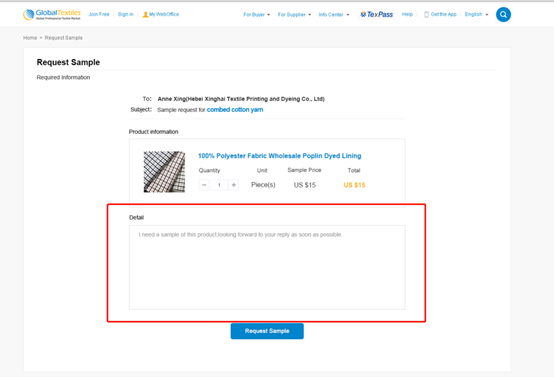The height and width of the screenshot is (378, 554).
Task: Click the TexPass logo
Action: [376, 14]
